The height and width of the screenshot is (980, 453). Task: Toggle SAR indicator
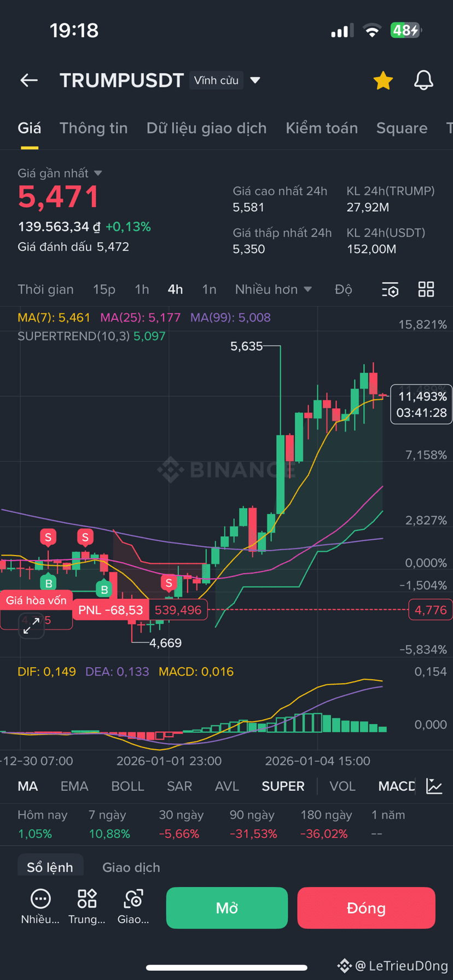[179, 786]
